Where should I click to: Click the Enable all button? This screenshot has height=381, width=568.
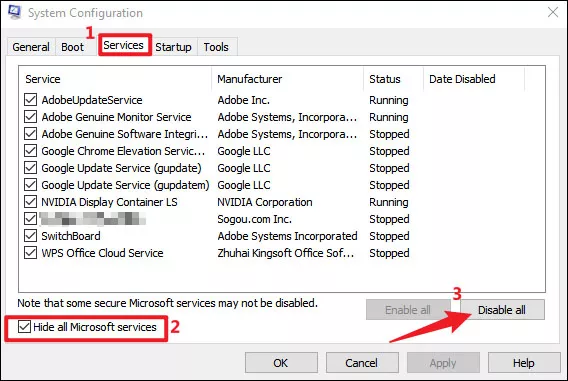coord(408,310)
